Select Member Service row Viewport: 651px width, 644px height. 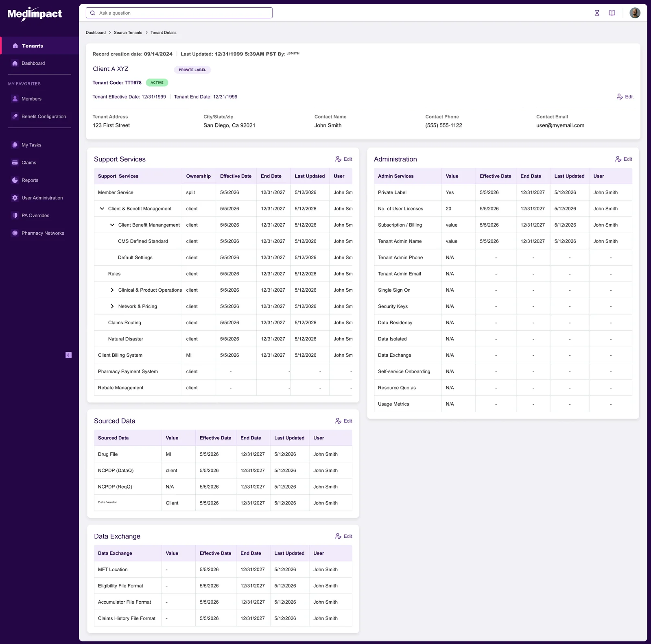pos(223,192)
